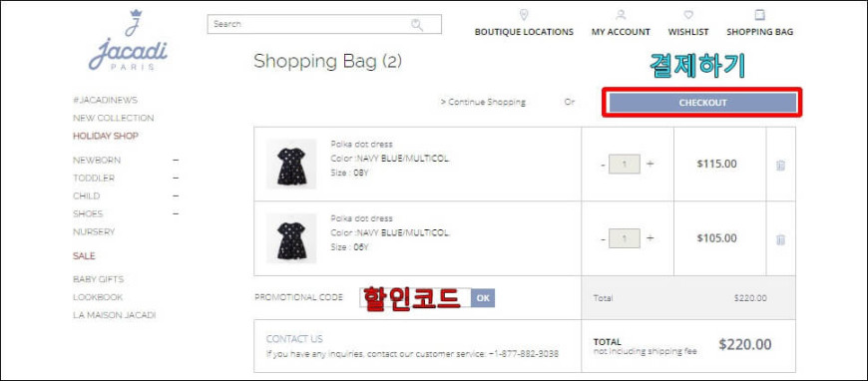Viewport: 868px width, 381px height.
Task: Go to HOLIDAY SHOP
Action: [x=106, y=136]
